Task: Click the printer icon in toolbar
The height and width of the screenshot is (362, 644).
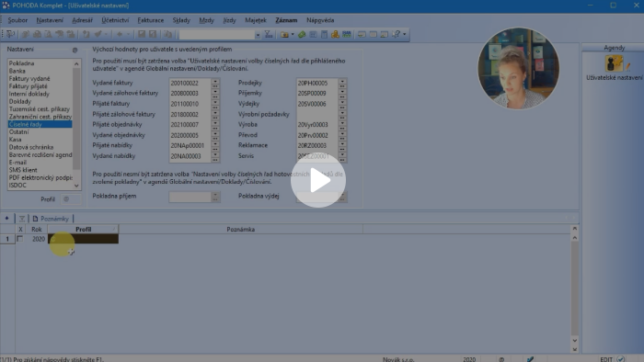Action: [37, 34]
